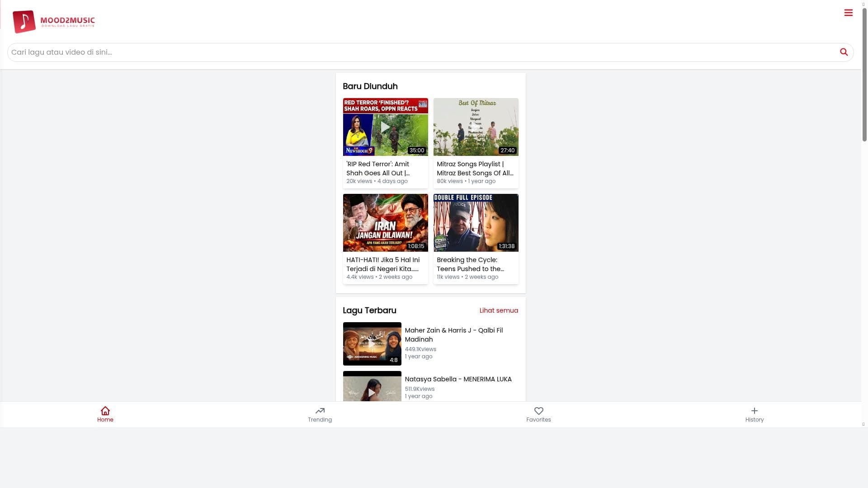Open Best Of Mitraz thumbnail

click(x=476, y=127)
